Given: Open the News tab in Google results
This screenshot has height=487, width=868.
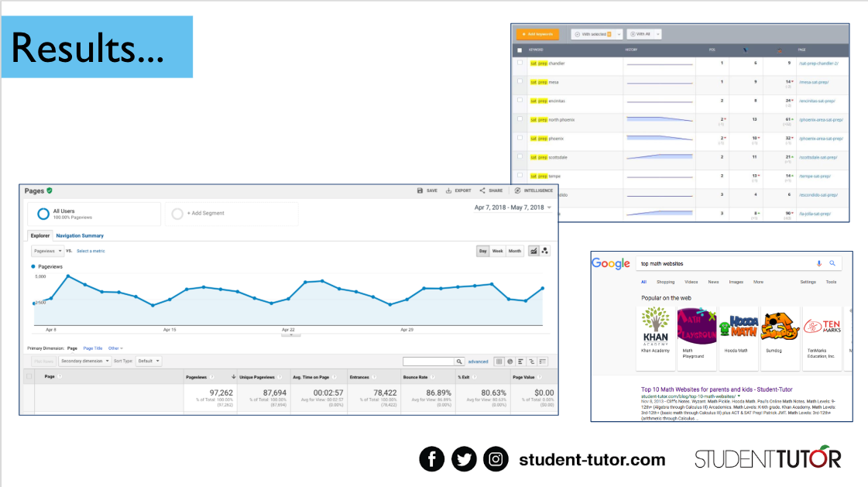Looking at the screenshot, I should (714, 283).
